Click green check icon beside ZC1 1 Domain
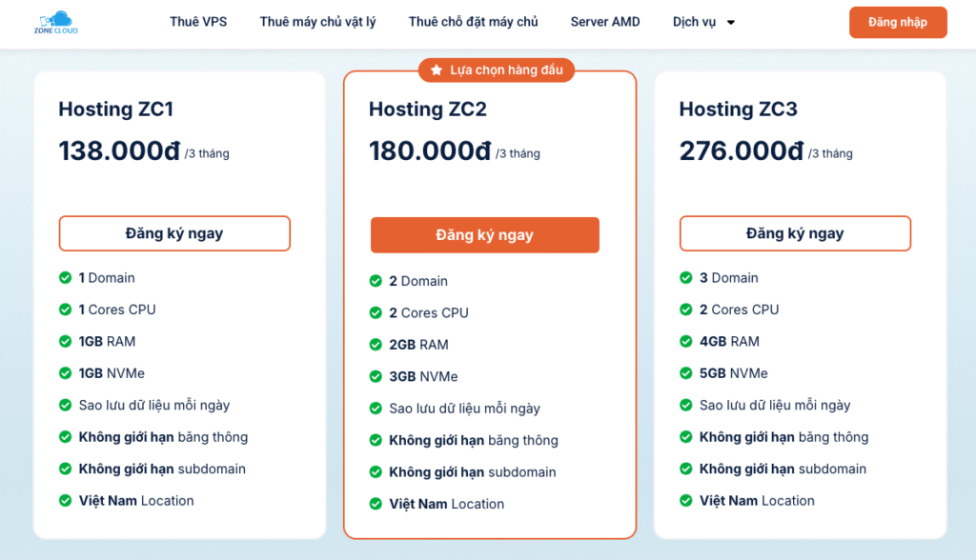The width and height of the screenshot is (976, 560). point(66,278)
